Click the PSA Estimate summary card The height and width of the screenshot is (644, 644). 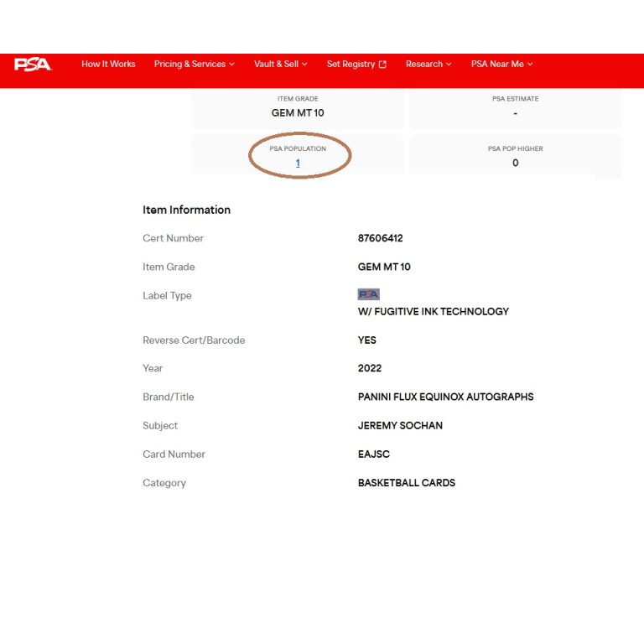[515, 106]
